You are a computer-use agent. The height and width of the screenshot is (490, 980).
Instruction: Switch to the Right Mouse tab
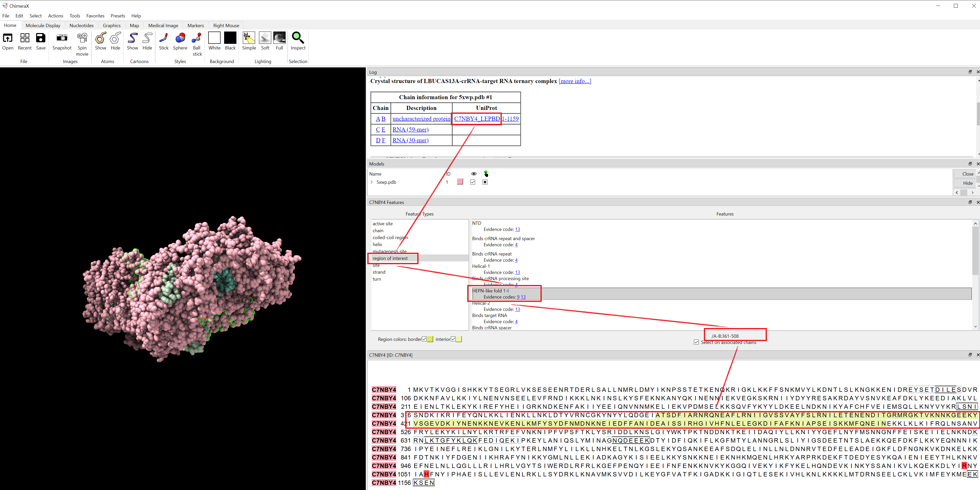226,26
